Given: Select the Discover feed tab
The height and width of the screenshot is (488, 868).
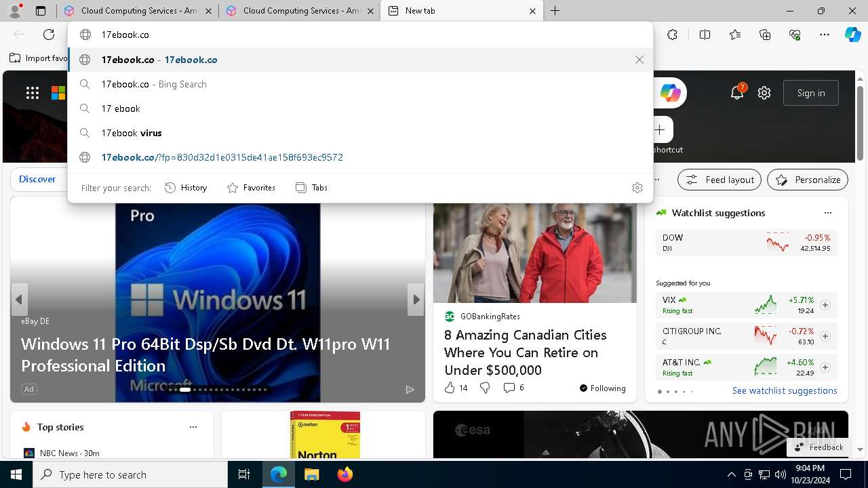Looking at the screenshot, I should pos(37,180).
